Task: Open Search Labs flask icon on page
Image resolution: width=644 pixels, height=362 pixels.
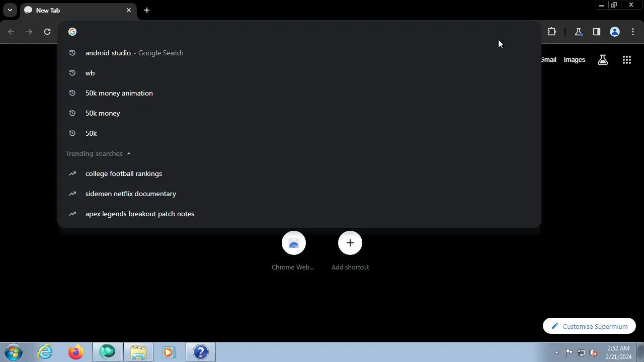Action: pyautogui.click(x=603, y=60)
